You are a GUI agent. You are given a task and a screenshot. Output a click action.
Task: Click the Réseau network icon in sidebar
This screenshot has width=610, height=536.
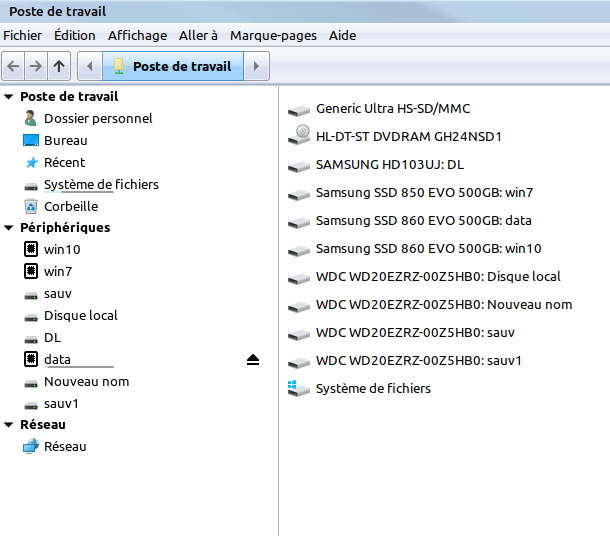pyautogui.click(x=31, y=446)
